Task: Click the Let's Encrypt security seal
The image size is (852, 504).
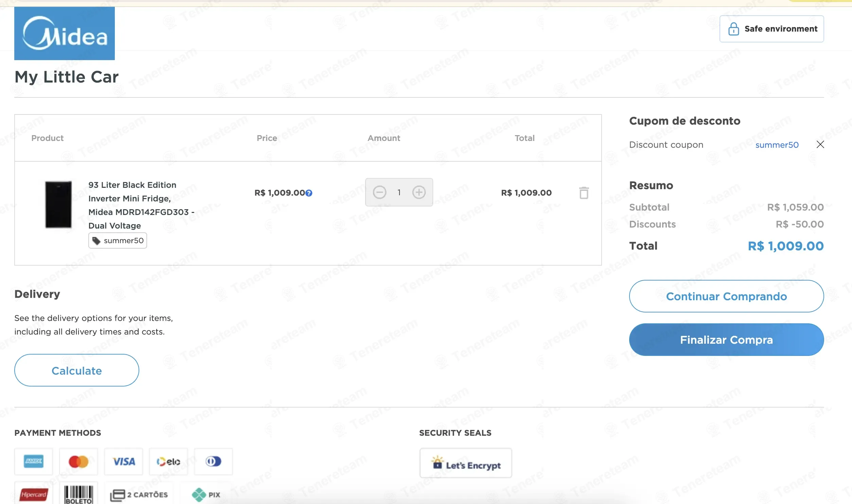Action: (466, 463)
